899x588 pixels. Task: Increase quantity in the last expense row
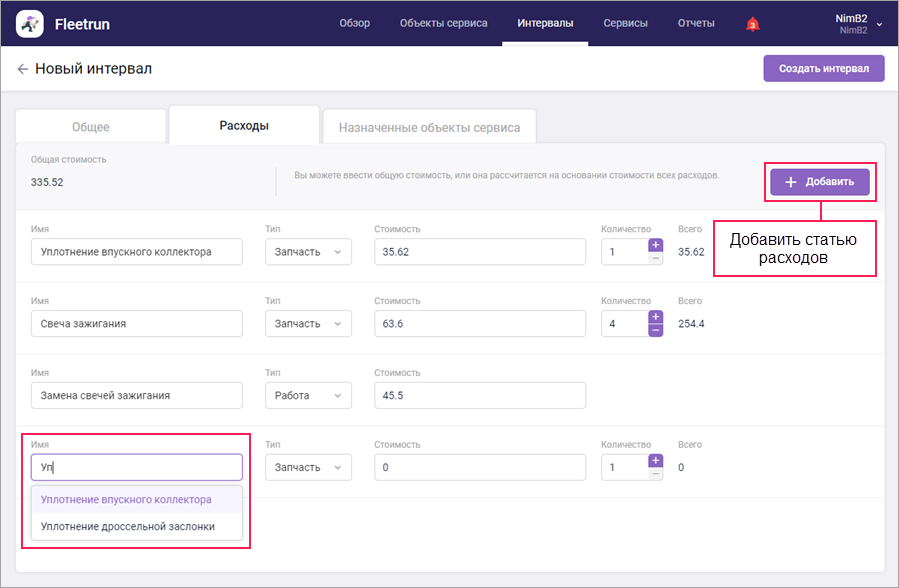coord(656,460)
